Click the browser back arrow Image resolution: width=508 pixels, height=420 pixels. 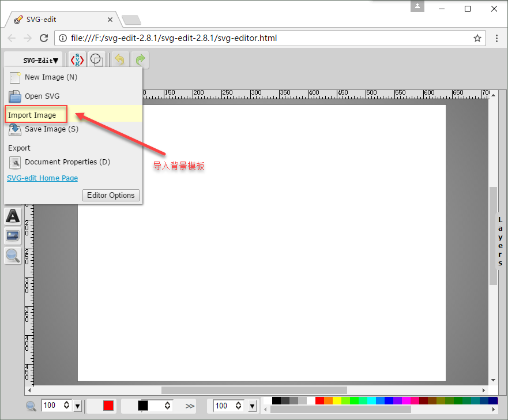pos(12,38)
